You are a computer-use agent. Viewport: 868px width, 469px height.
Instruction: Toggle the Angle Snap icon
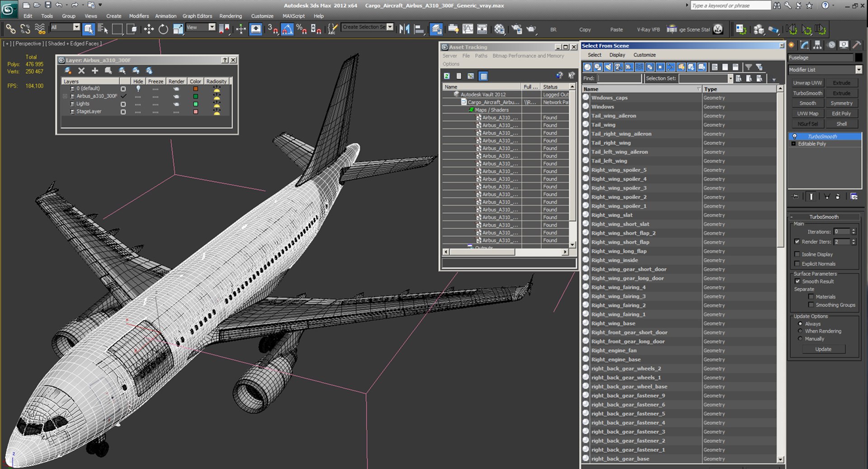coord(287,29)
